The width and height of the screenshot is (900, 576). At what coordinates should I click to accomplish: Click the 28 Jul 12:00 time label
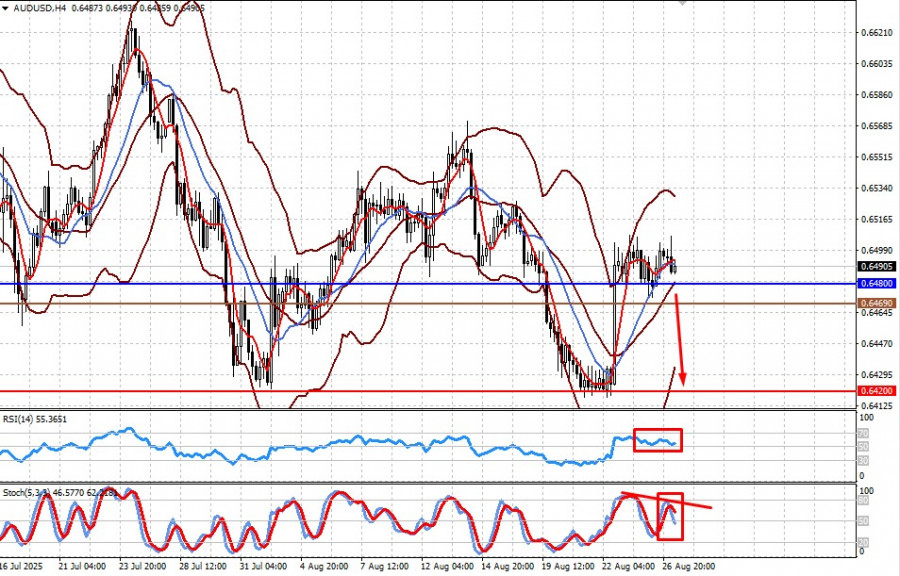203,566
